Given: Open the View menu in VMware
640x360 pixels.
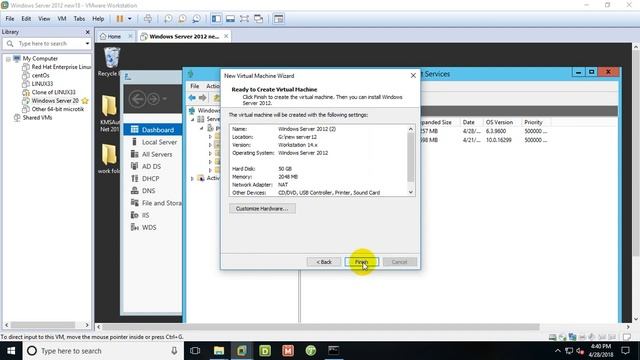Looking at the screenshot, I should [x=44, y=19].
